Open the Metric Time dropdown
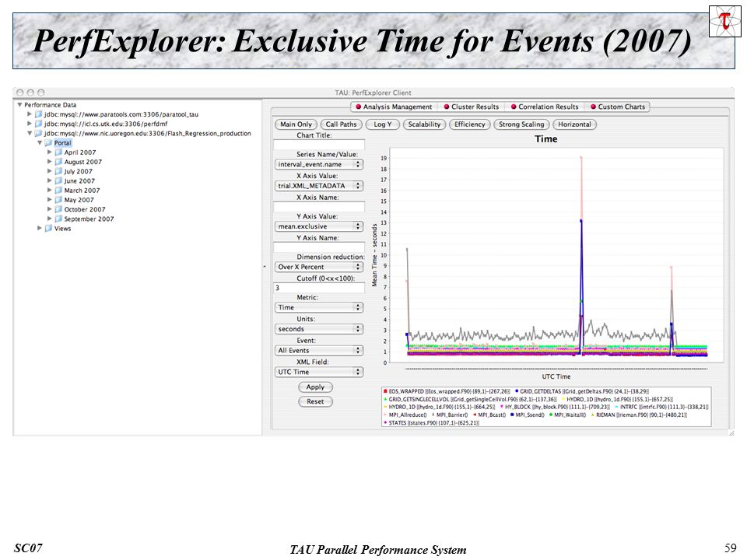The width and height of the screenshot is (747, 560). 319,308
